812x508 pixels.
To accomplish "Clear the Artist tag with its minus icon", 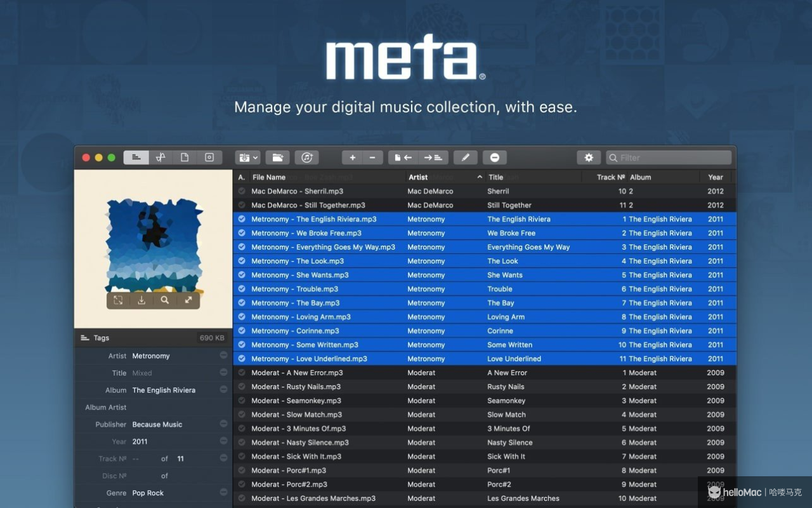I will pos(223,356).
